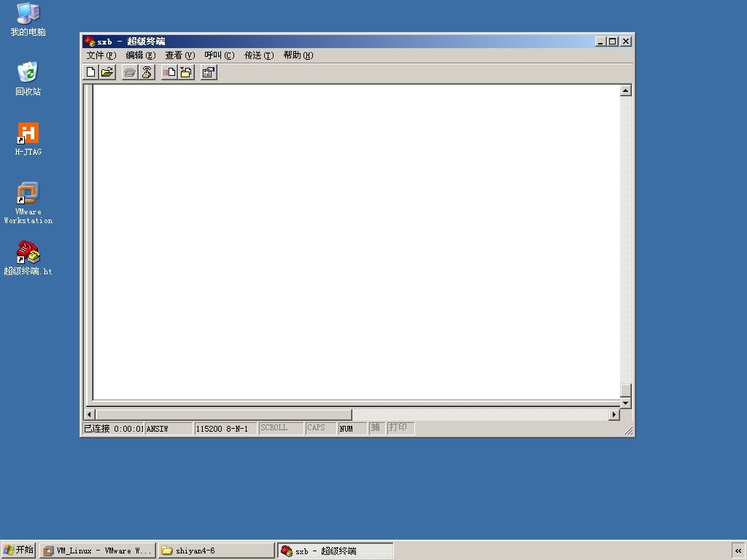Click the vertical scrollbar thumb
The image size is (747, 560).
[626, 391]
